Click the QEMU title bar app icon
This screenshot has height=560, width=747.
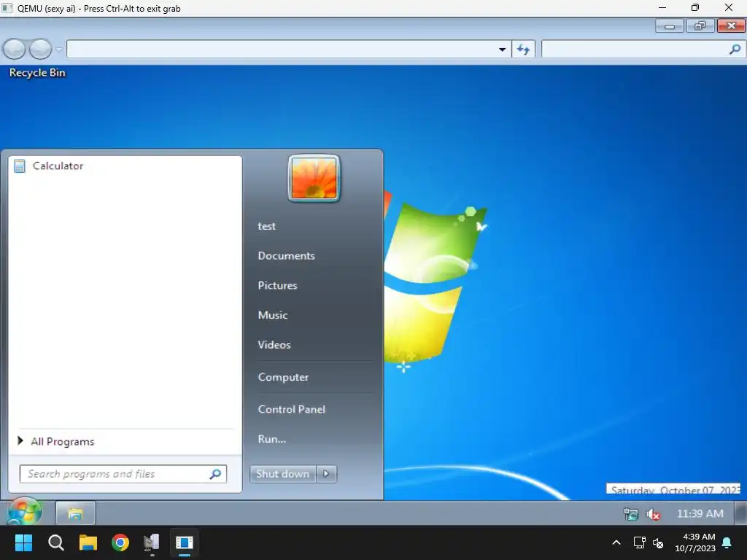point(7,8)
